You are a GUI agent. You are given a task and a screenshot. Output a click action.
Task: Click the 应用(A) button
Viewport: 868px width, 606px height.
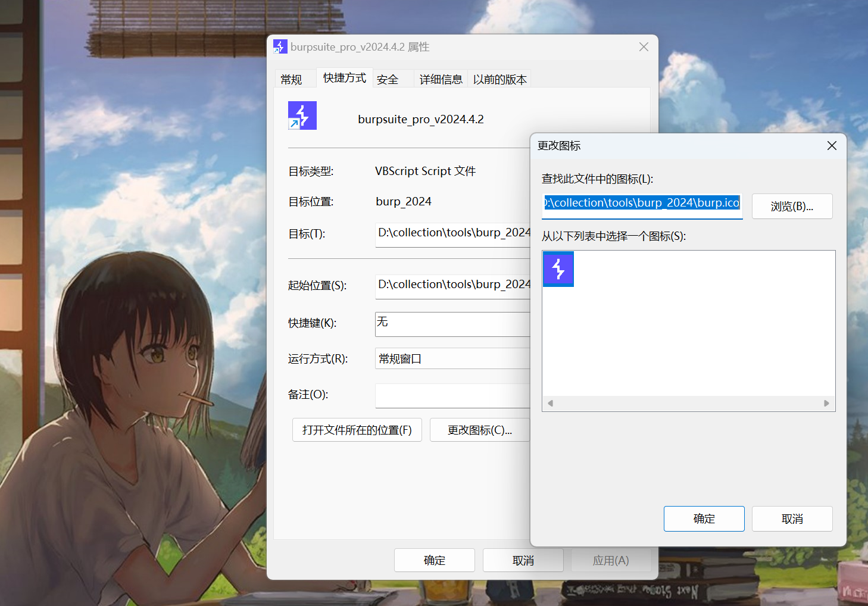pyautogui.click(x=611, y=560)
